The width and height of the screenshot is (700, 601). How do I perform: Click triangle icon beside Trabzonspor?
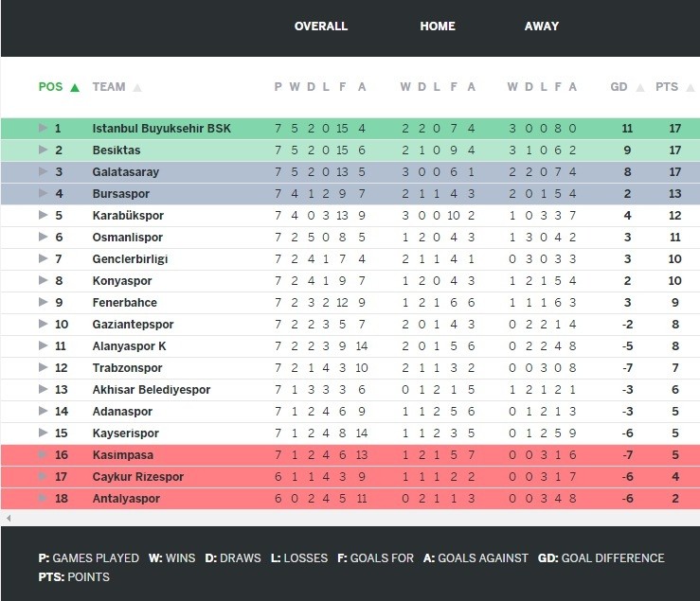pos(43,367)
